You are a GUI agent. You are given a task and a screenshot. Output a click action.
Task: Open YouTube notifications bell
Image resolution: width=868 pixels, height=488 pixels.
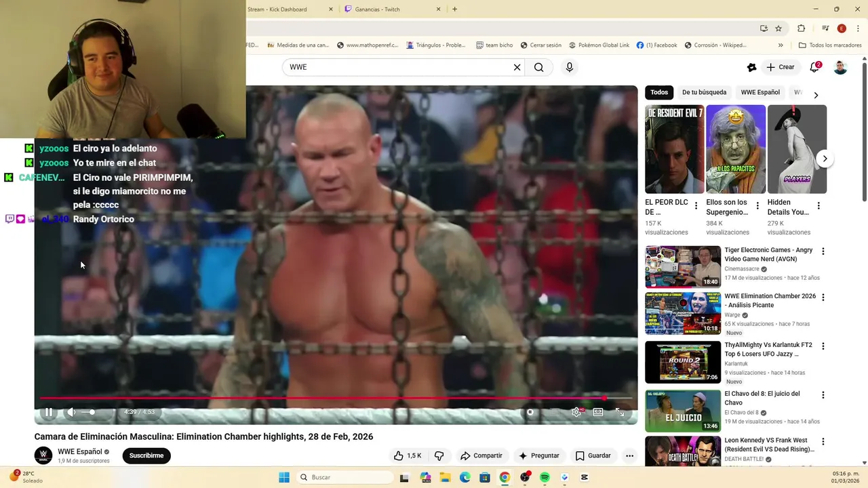(814, 67)
